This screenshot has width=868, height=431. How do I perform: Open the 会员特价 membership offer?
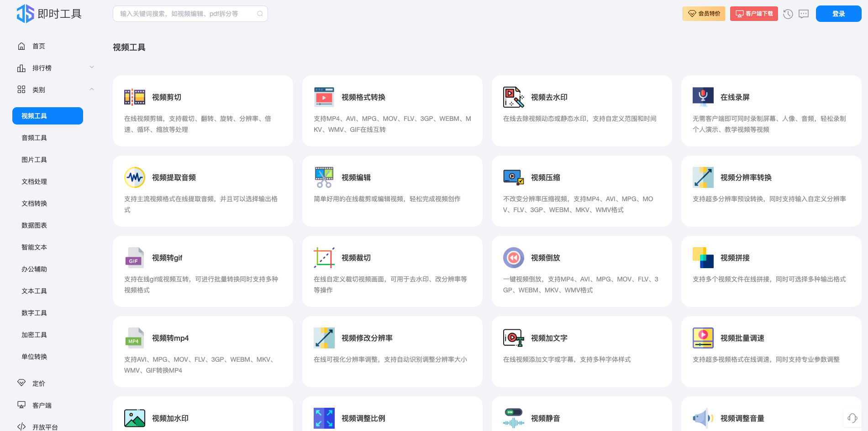click(704, 14)
